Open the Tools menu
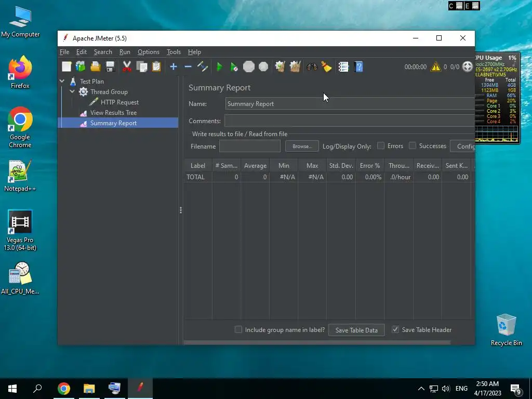Image resolution: width=532 pixels, height=399 pixels. click(x=174, y=52)
